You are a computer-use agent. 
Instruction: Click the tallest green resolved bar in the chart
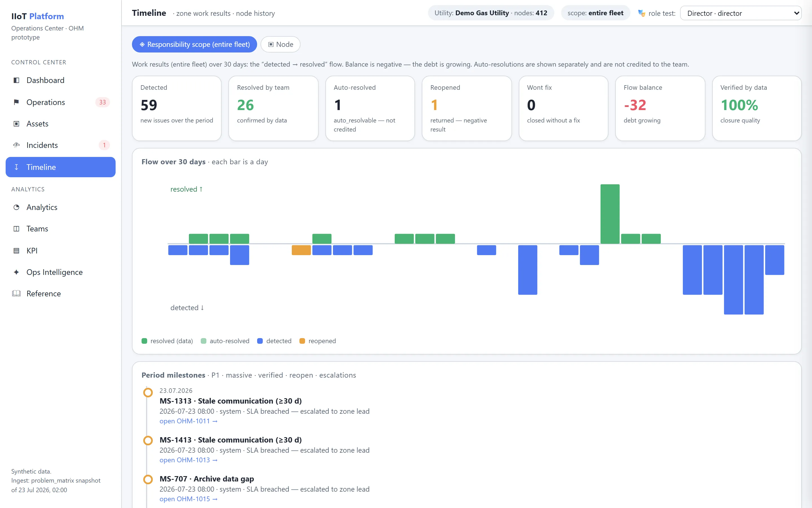coord(610,214)
